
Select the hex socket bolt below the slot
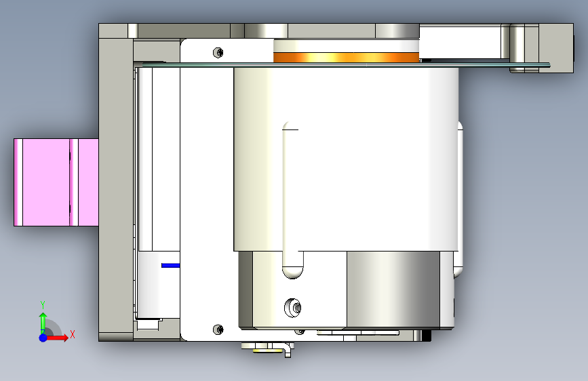pyautogui.click(x=293, y=308)
